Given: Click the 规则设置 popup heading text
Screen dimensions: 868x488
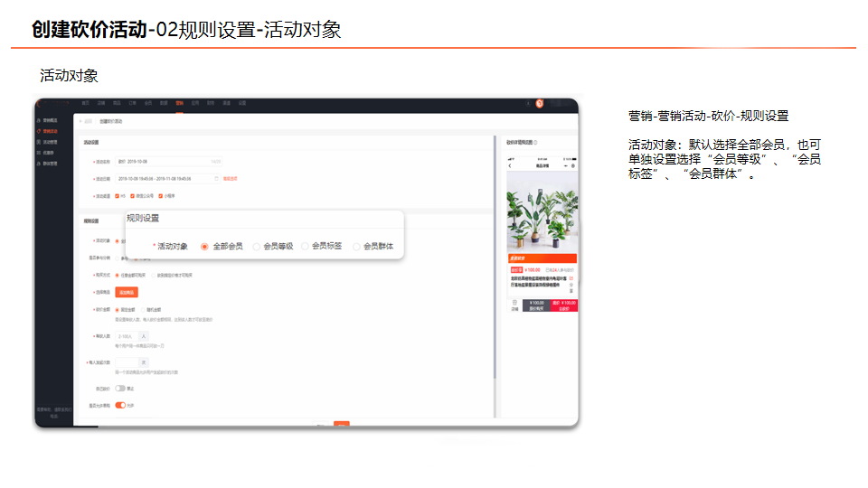Looking at the screenshot, I should click(x=143, y=219).
